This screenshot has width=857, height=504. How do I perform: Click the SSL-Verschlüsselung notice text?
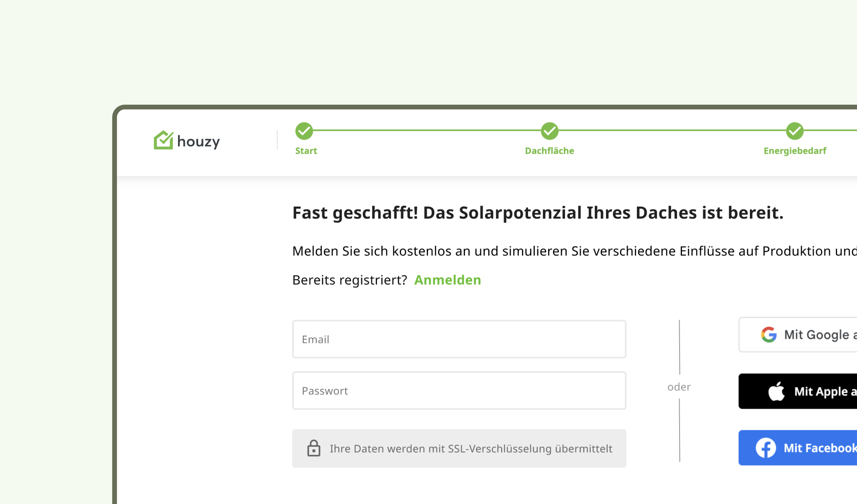[x=471, y=449]
